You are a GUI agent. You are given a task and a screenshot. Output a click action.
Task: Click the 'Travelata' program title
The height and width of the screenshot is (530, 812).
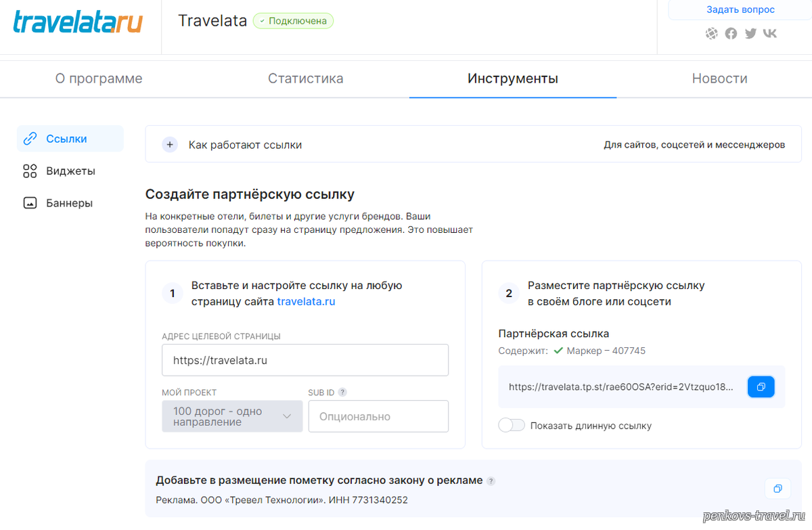pyautogui.click(x=212, y=21)
